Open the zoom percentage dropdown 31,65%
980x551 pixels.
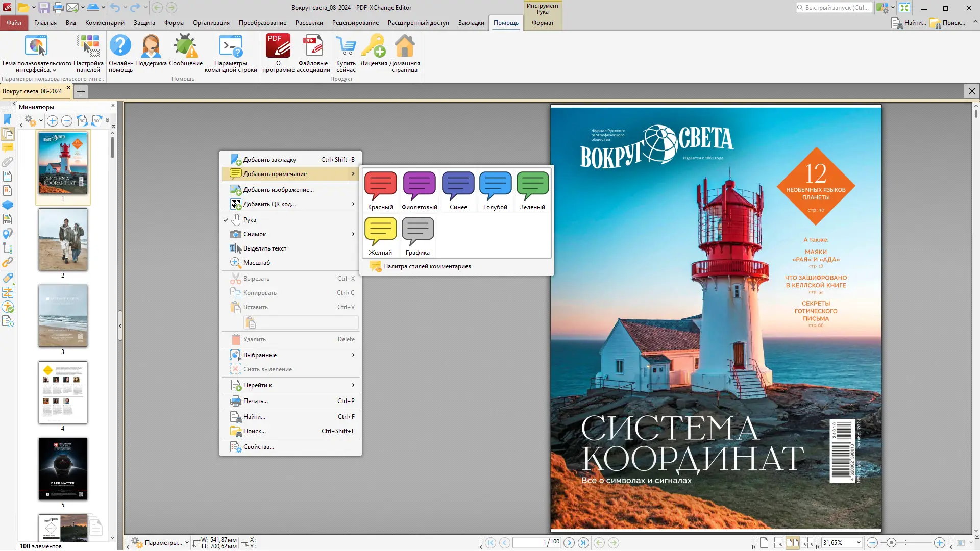(x=859, y=543)
